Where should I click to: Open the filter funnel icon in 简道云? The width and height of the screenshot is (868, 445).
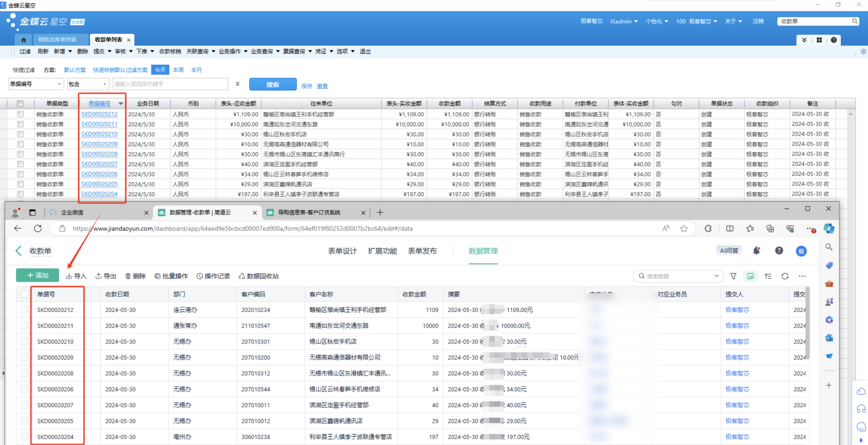[733, 276]
